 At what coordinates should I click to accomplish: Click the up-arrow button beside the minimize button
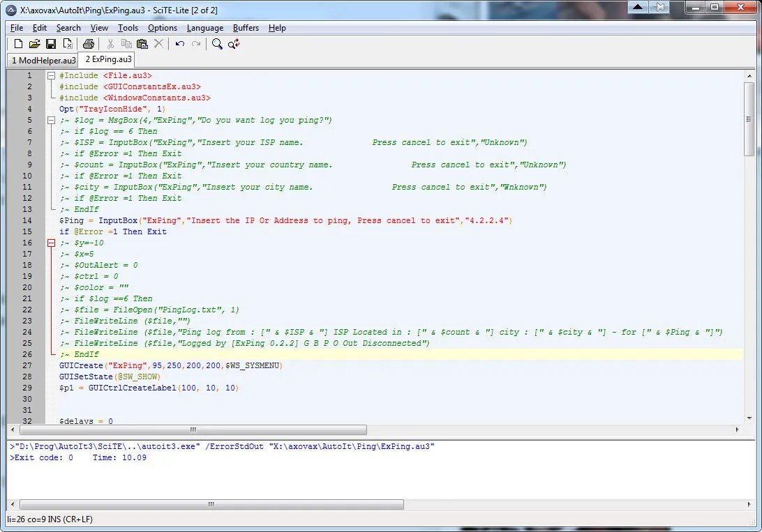click(638, 7)
